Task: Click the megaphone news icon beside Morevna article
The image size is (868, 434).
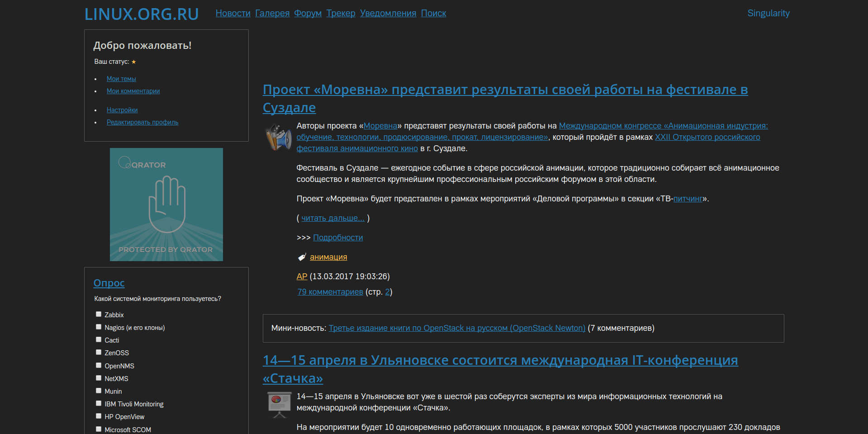Action: pyautogui.click(x=278, y=137)
